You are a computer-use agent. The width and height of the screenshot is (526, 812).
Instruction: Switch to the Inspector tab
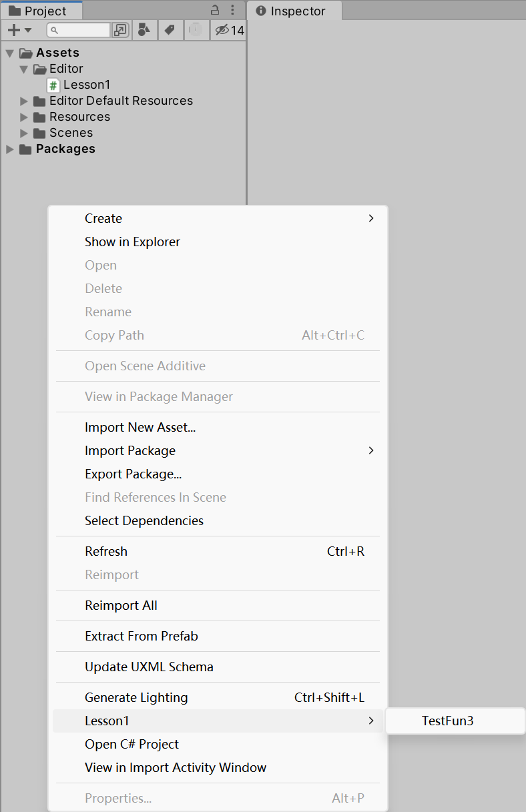[294, 11]
